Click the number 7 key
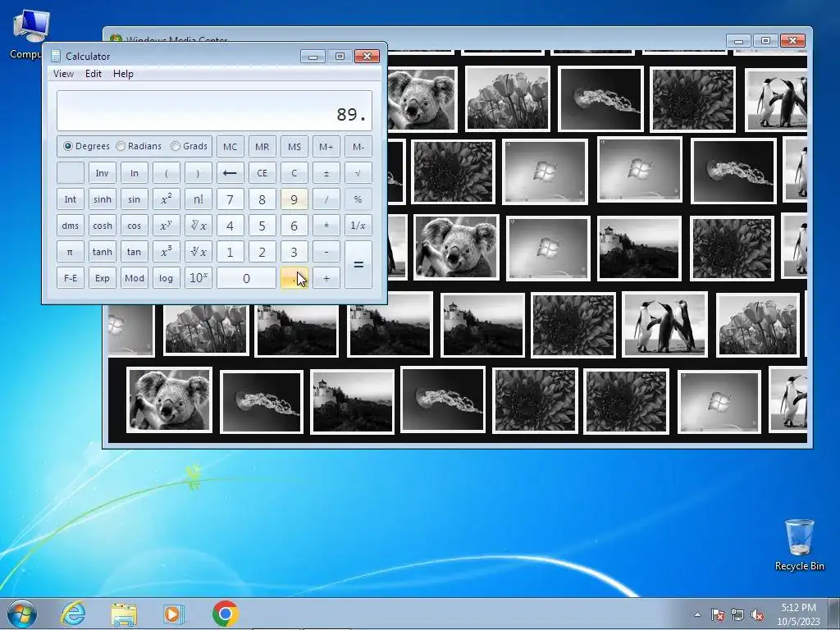The width and height of the screenshot is (840, 630). click(x=230, y=199)
